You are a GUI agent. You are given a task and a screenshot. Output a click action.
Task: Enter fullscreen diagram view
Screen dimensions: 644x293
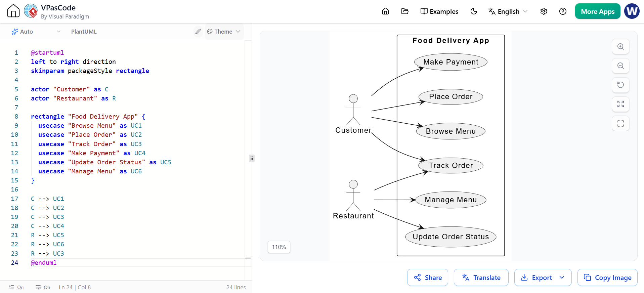point(620,123)
